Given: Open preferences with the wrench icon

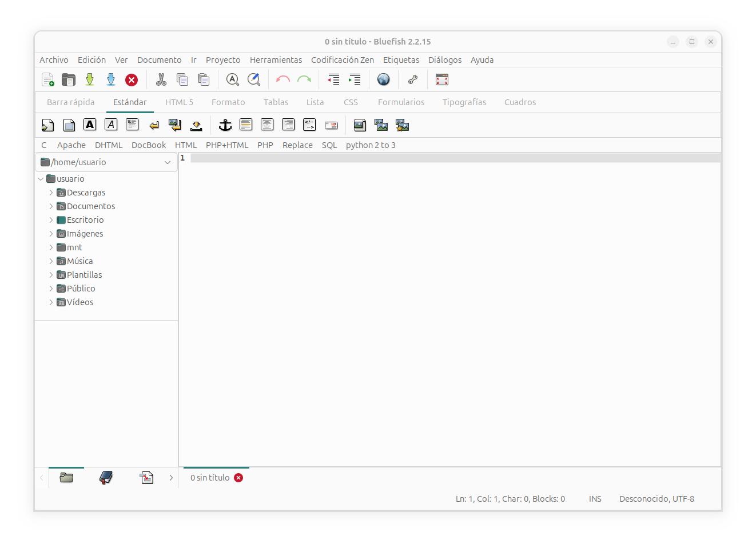Looking at the screenshot, I should (x=413, y=80).
